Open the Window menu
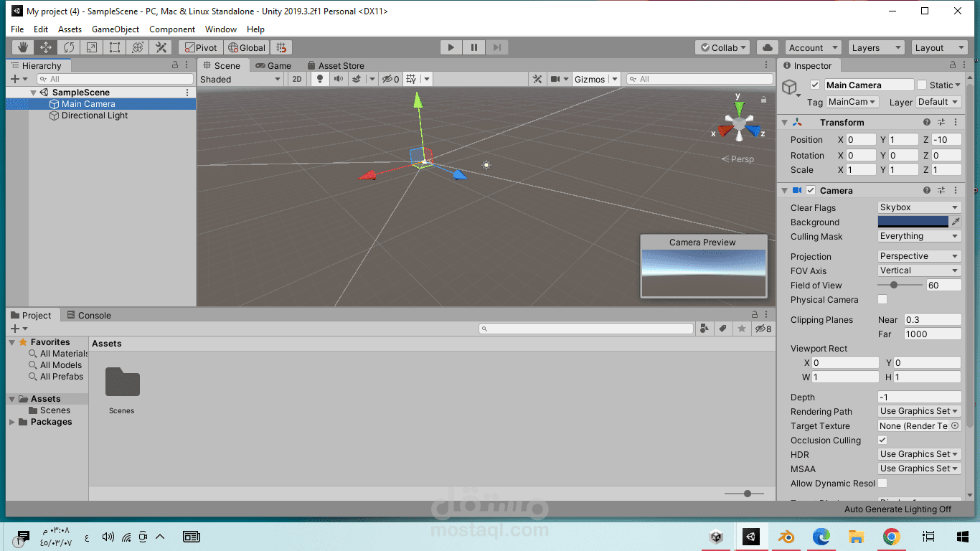Screen dimensions: 980x551 [221, 29]
